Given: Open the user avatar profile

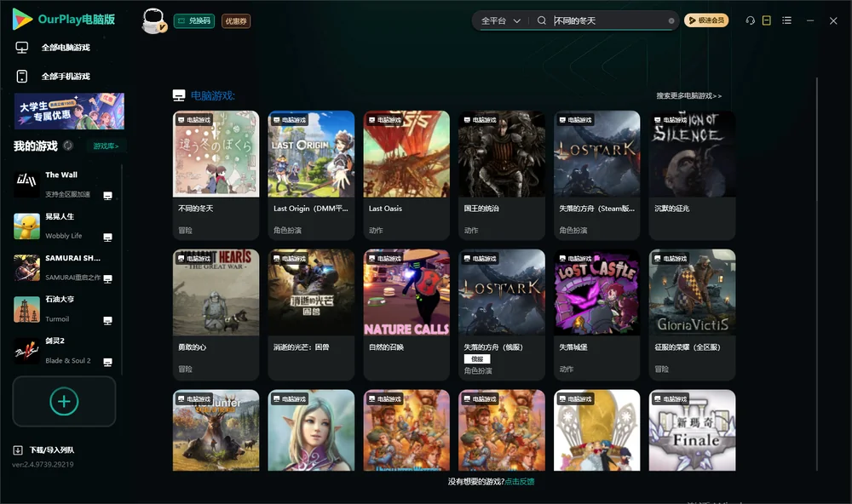Looking at the screenshot, I should [x=153, y=20].
